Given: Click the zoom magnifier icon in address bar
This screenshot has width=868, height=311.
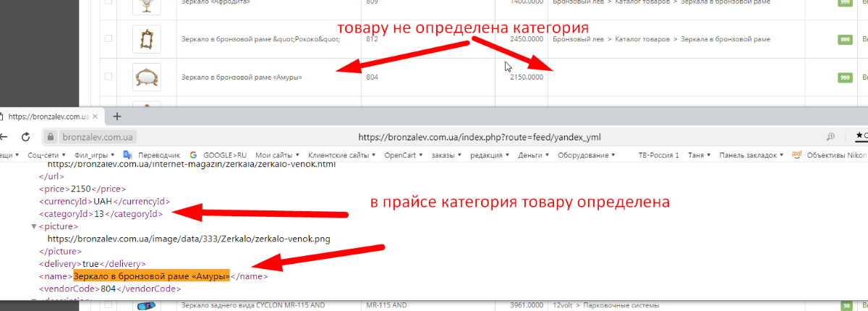Looking at the screenshot, I should click(x=831, y=136).
